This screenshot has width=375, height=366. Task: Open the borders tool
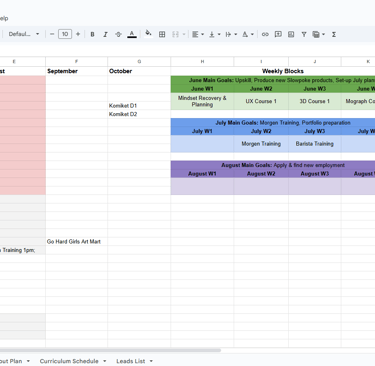click(162, 34)
